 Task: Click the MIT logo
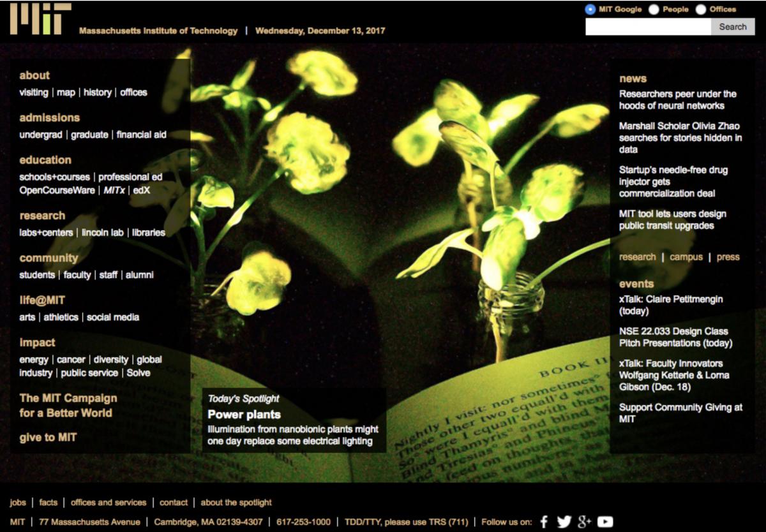[40, 18]
